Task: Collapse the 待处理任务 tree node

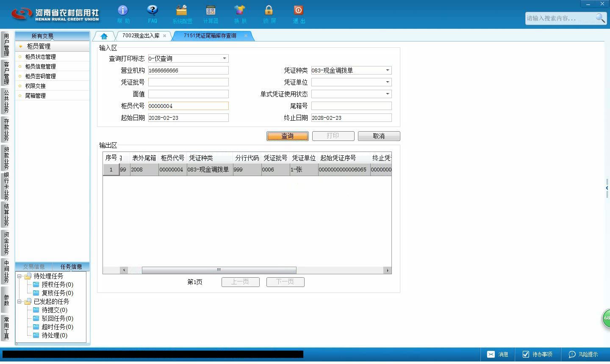Action: 19,276
